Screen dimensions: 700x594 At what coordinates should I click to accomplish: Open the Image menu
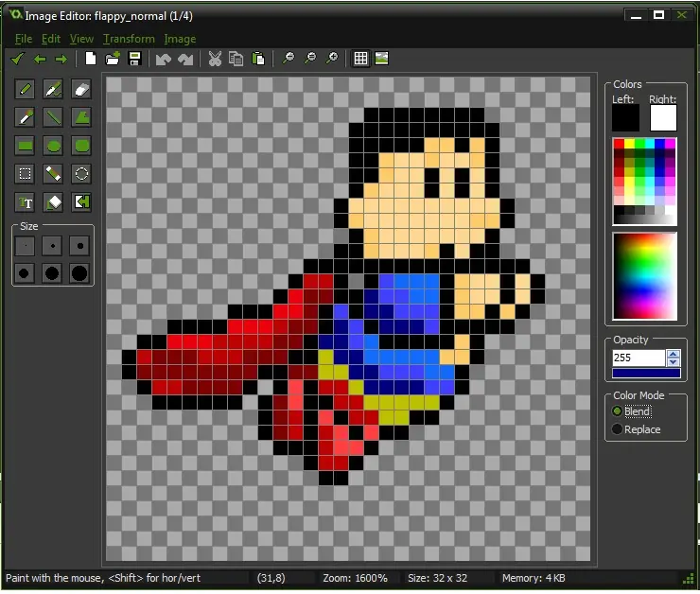180,40
